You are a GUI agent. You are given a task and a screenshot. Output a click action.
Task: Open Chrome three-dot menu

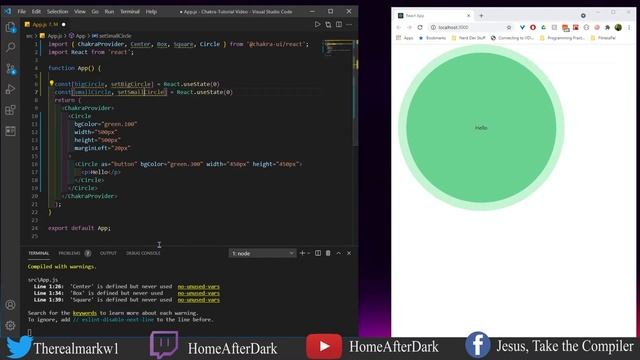[x=629, y=27]
